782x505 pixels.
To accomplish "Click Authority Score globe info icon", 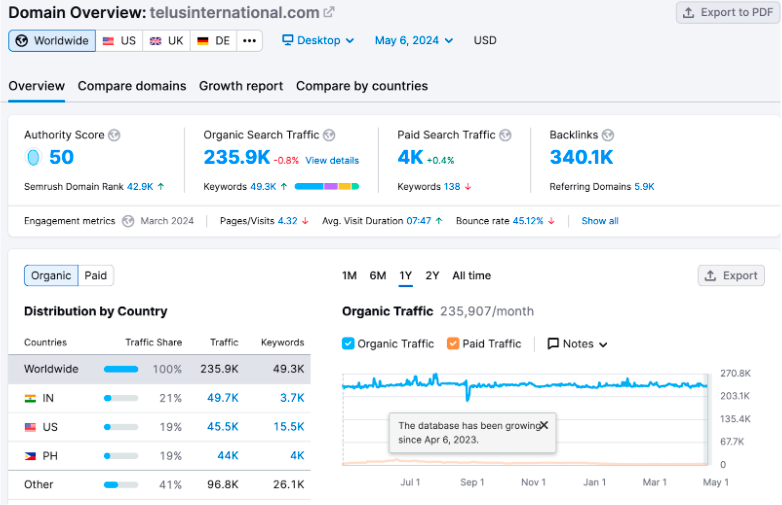I will point(114,135).
